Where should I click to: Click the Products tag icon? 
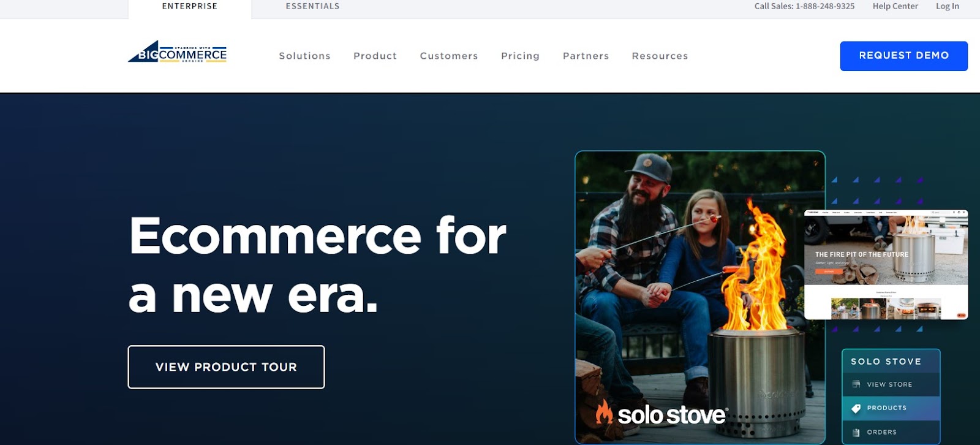856,408
